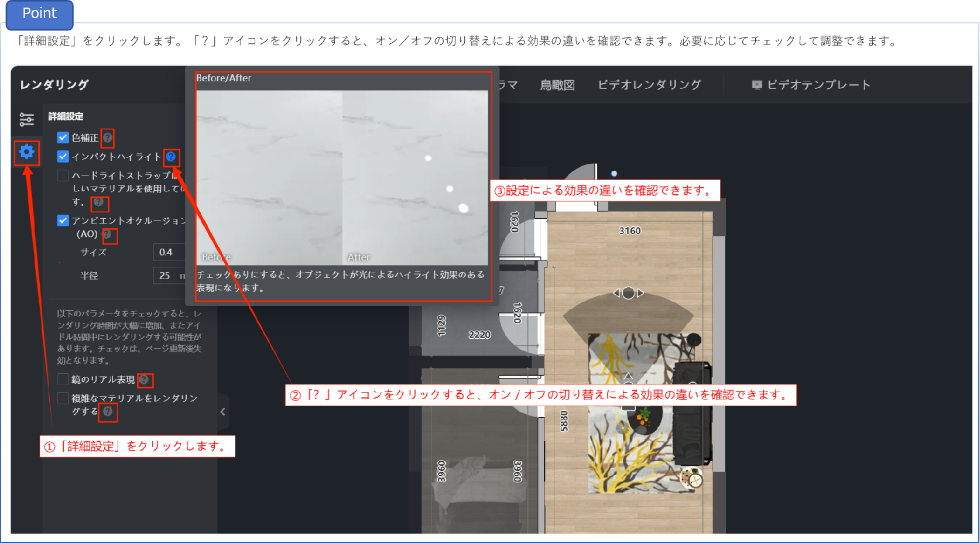Switch to the basic settings sliders icon
This screenshot has height=543, width=980.
click(27, 120)
